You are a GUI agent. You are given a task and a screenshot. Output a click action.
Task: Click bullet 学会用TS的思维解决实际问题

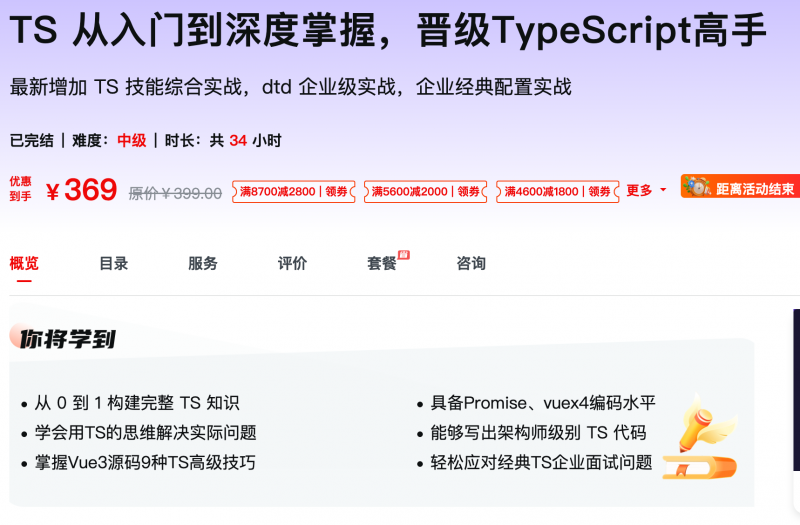[145, 433]
